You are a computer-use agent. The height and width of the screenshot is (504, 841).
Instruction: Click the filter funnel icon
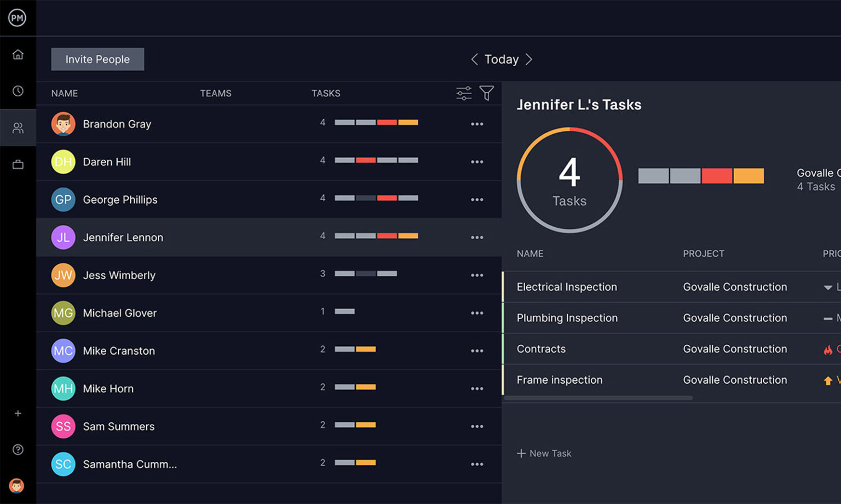pyautogui.click(x=487, y=93)
